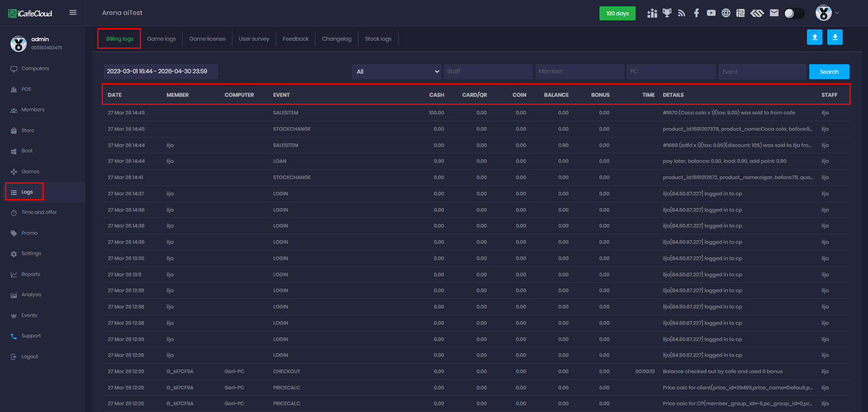Click the blue download arrow button
Viewport: 868px width, 412px height.
[x=835, y=38]
